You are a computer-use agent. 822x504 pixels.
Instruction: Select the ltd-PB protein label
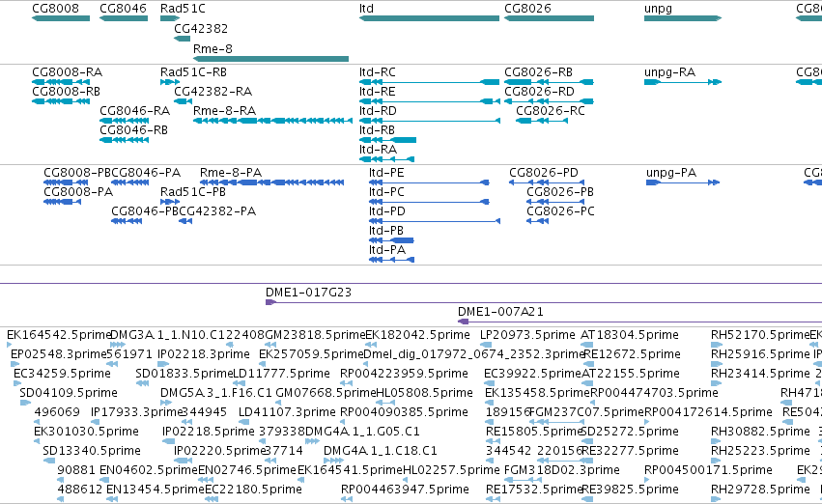[386, 231]
